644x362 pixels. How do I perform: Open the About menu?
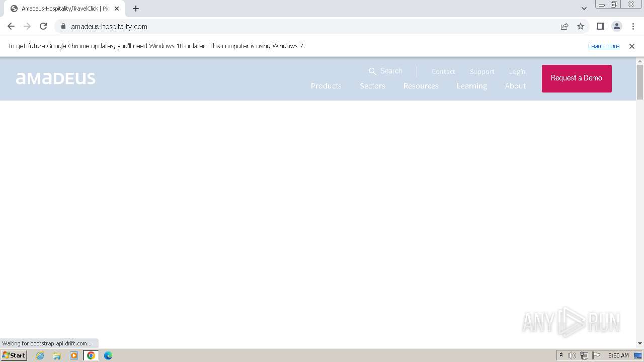click(515, 86)
